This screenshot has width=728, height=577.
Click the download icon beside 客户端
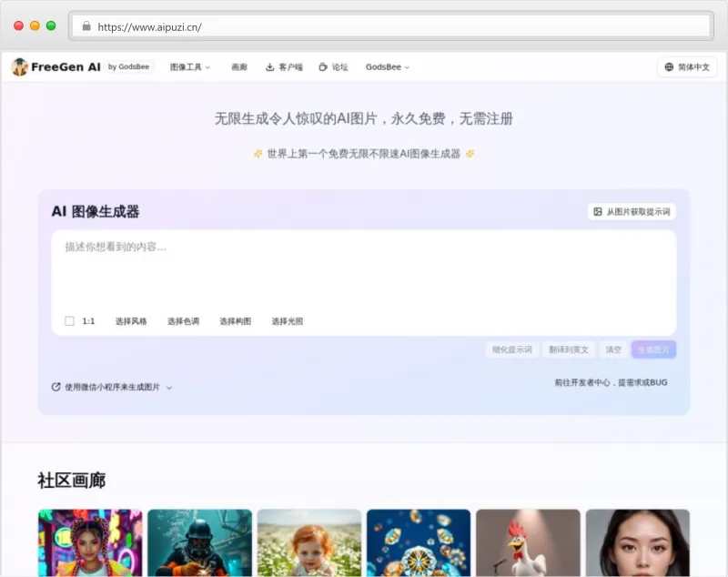pyautogui.click(x=269, y=67)
